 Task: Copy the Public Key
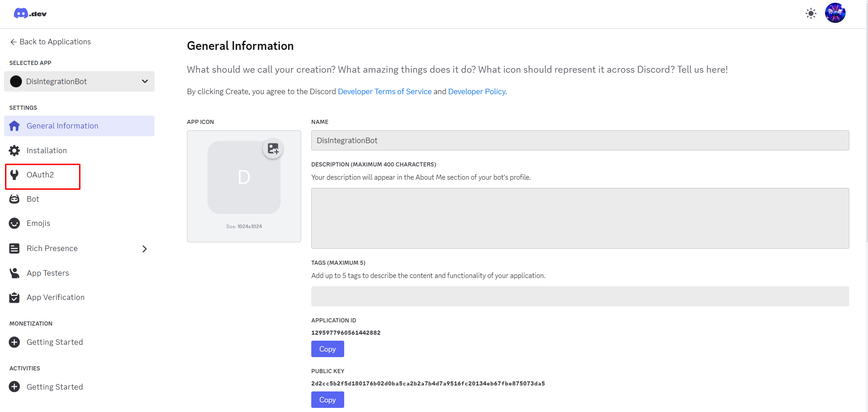coord(327,400)
